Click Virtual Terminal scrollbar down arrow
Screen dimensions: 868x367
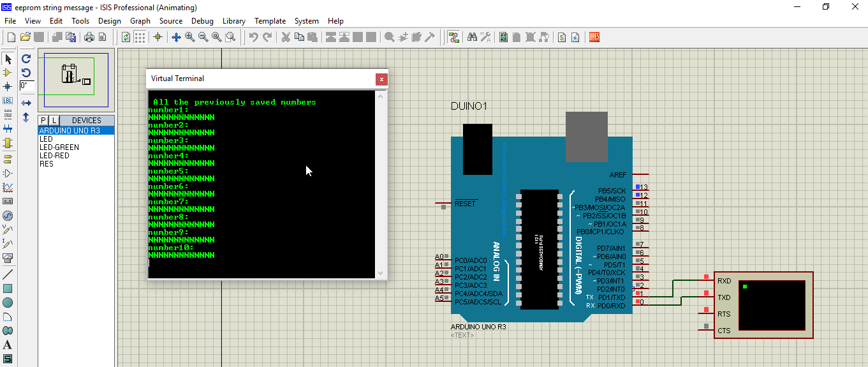coord(381,273)
